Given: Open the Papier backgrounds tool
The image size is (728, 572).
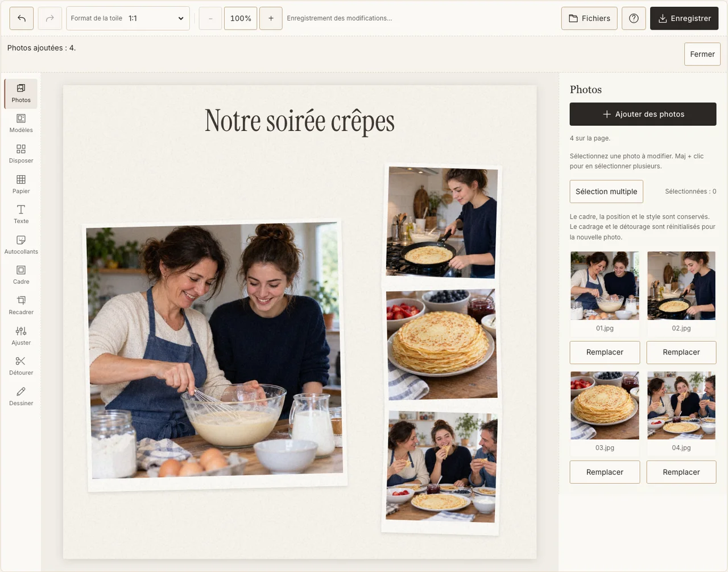Looking at the screenshot, I should click(x=21, y=184).
